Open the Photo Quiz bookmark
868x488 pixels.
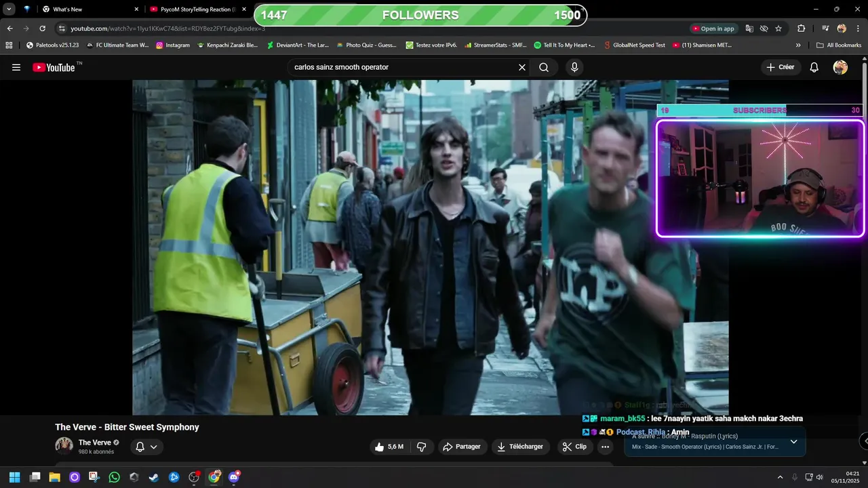[366, 45]
